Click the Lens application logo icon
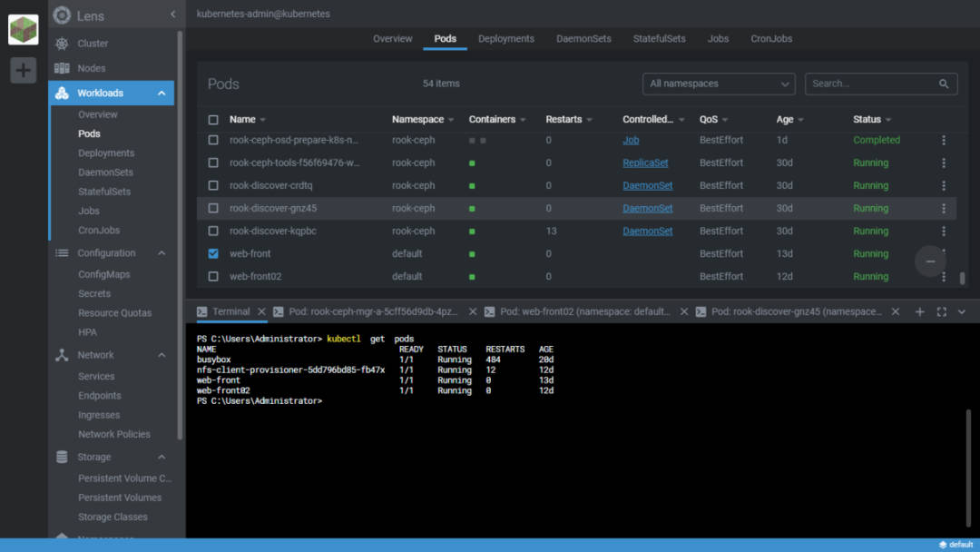The image size is (980, 552). coord(62,15)
